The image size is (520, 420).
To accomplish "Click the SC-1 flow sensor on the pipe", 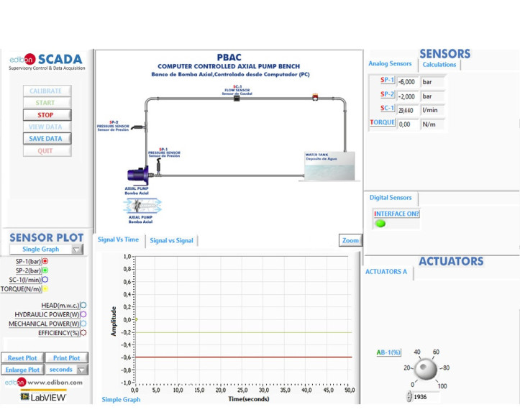I will point(237,97).
